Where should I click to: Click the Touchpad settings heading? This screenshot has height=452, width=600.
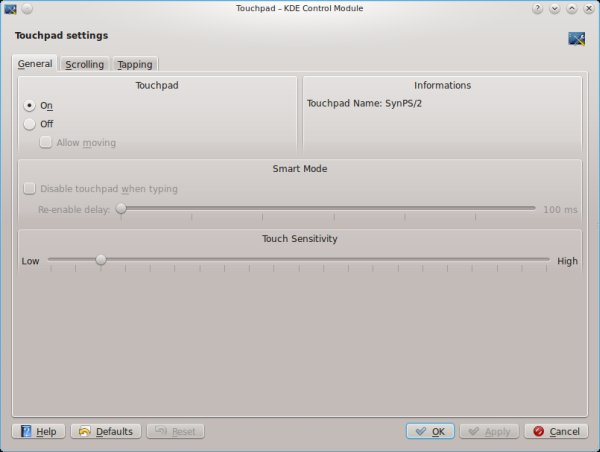coord(62,35)
